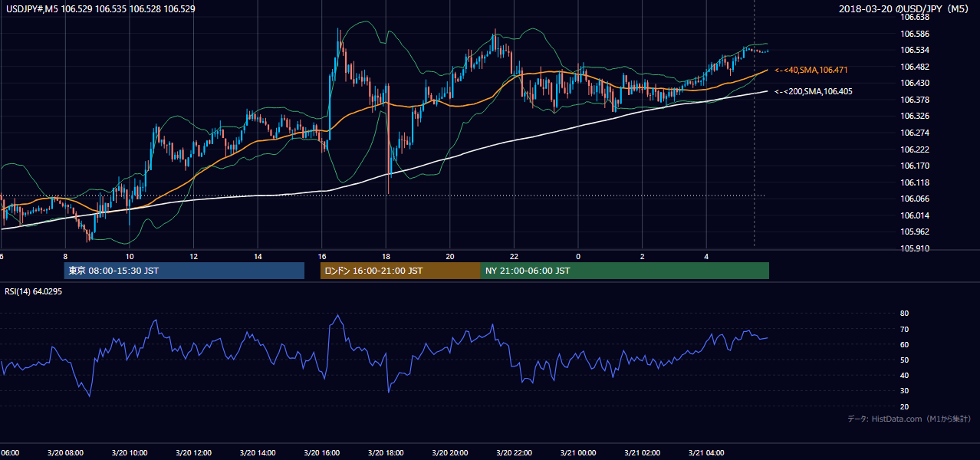Image resolution: width=980 pixels, height=460 pixels.
Task: Click bottom time label 3/20 16:00
Action: 321,453
